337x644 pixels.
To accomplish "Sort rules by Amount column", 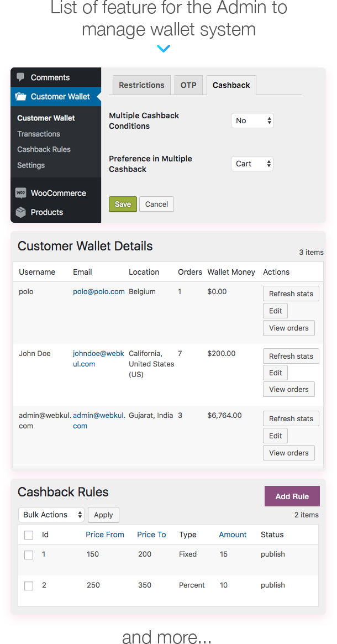I will pyautogui.click(x=233, y=535).
